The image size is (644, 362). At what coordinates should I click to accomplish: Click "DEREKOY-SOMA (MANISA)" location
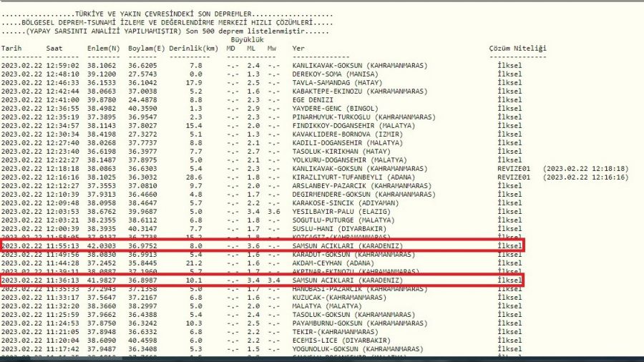tap(335, 74)
